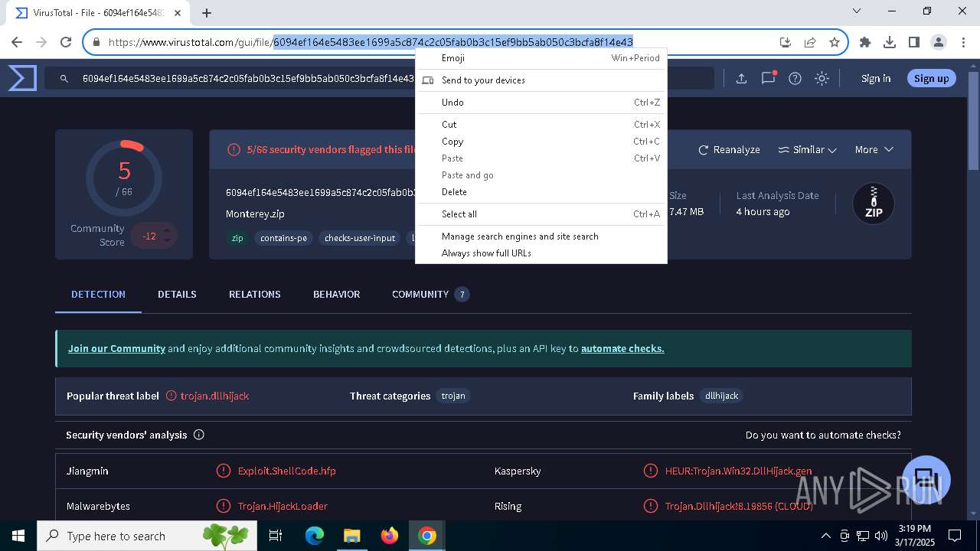
Task: Click the zip tag
Action: click(x=237, y=238)
